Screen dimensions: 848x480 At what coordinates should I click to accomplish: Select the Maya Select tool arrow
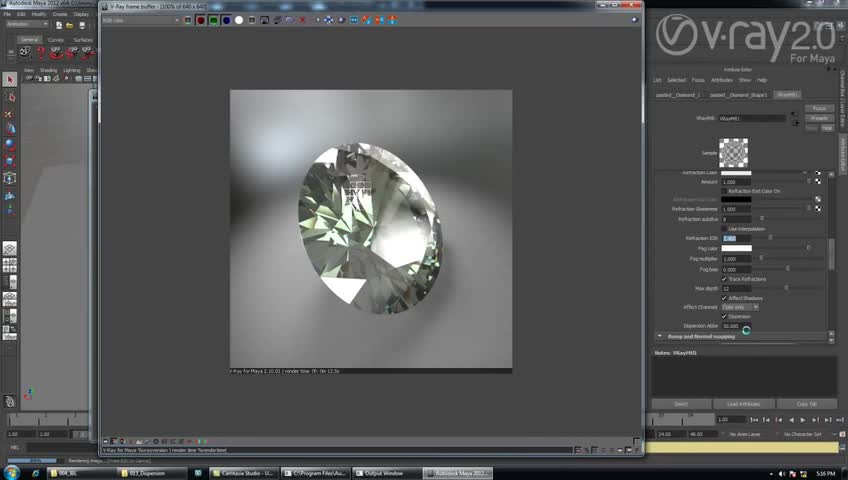click(x=10, y=79)
